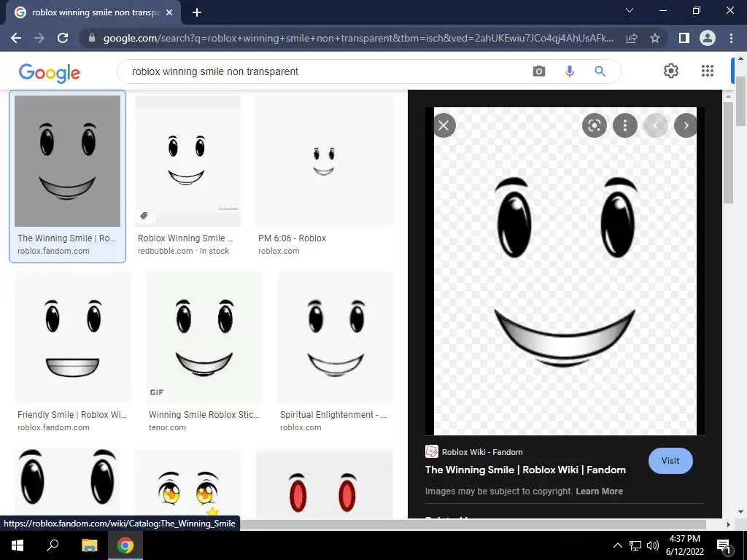Click the browser back arrow

pos(16,38)
